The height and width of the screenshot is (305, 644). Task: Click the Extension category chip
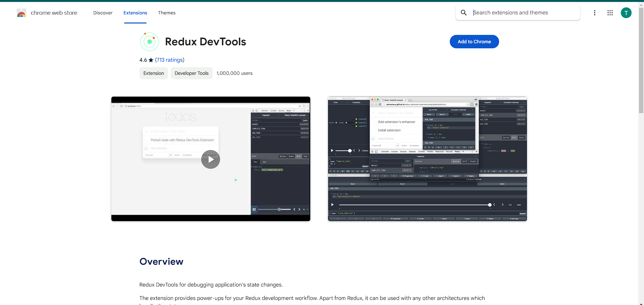[x=154, y=73]
